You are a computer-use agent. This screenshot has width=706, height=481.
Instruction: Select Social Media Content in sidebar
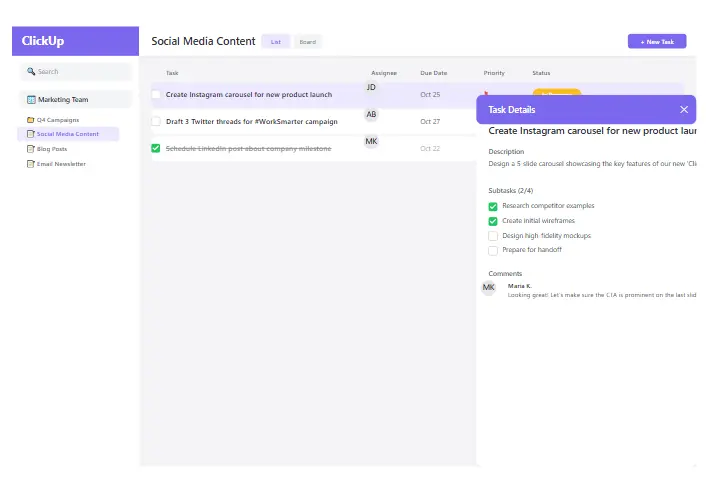[68, 134]
